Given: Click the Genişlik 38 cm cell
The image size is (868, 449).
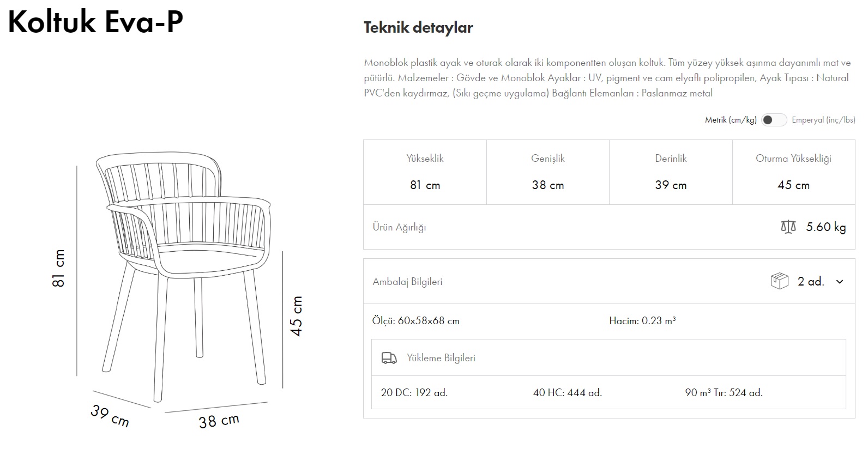Looking at the screenshot, I should pos(547,172).
